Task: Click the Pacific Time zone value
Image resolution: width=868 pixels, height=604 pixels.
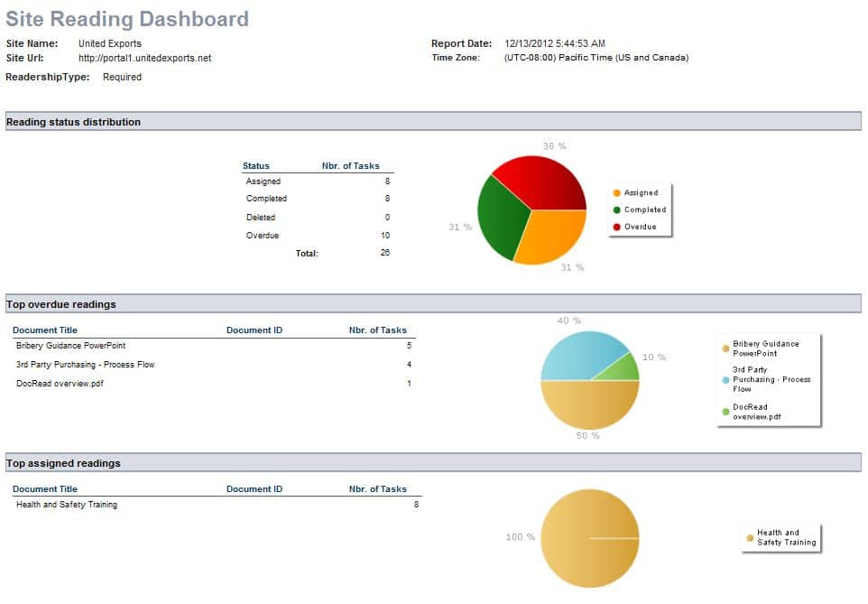Action: 596,58
